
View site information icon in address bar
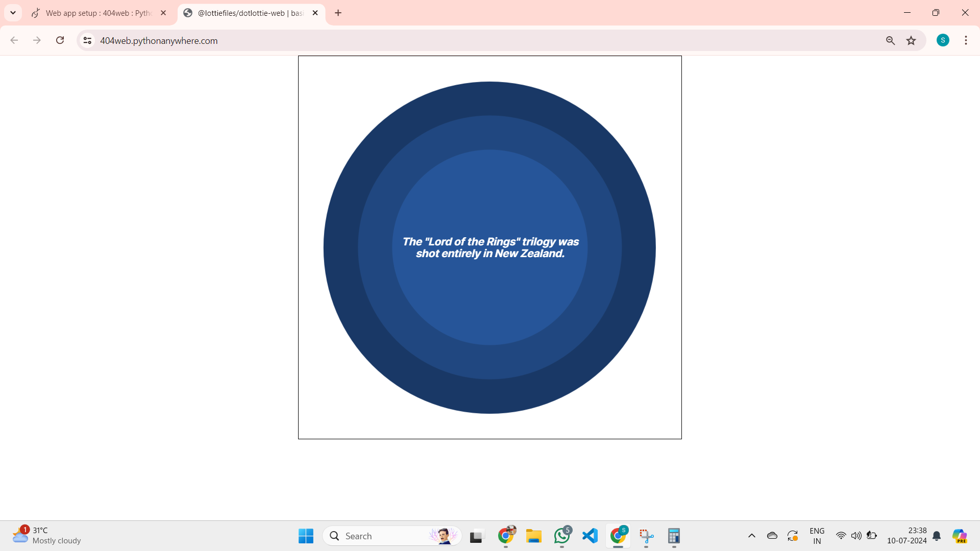point(87,40)
